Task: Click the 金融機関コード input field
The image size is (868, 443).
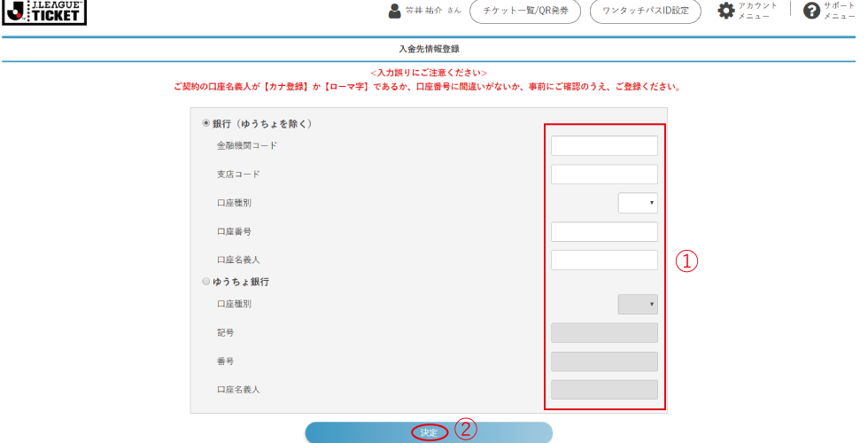Action: point(604,145)
